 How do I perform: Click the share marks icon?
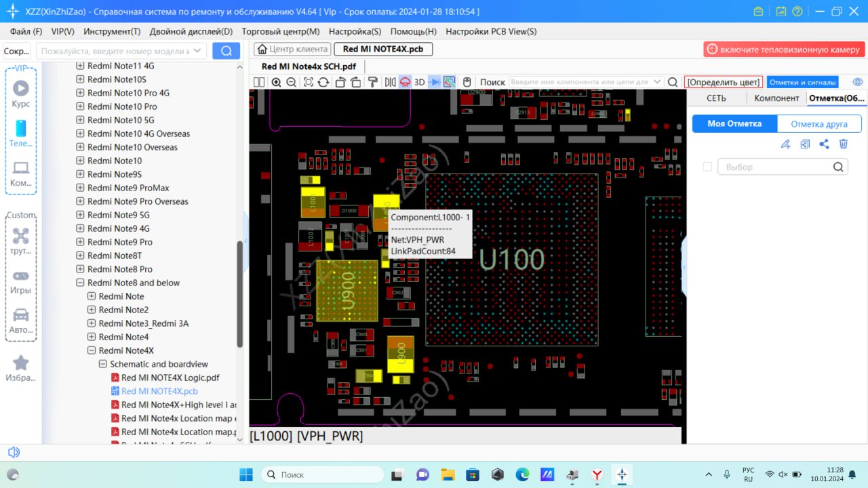coord(824,144)
